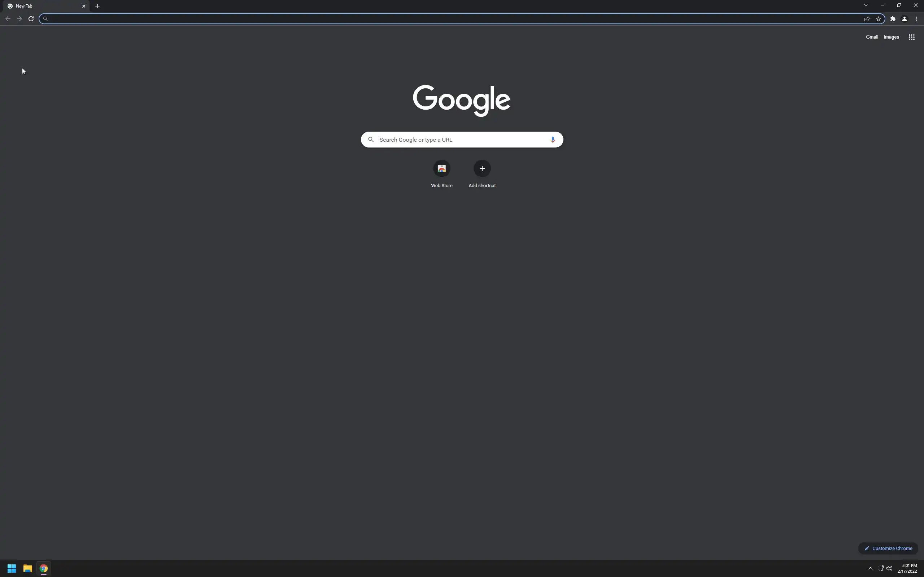Focus the Search Google or type a URL box

pos(462,140)
